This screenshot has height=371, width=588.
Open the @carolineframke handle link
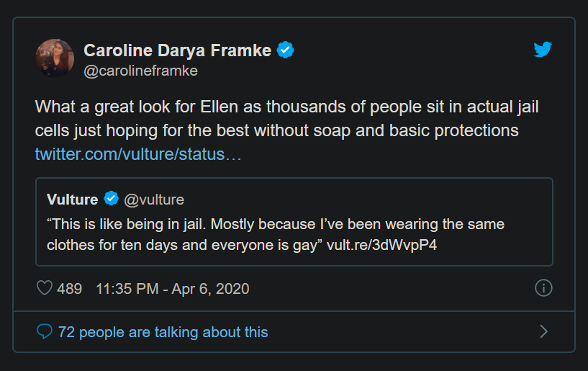click(140, 71)
